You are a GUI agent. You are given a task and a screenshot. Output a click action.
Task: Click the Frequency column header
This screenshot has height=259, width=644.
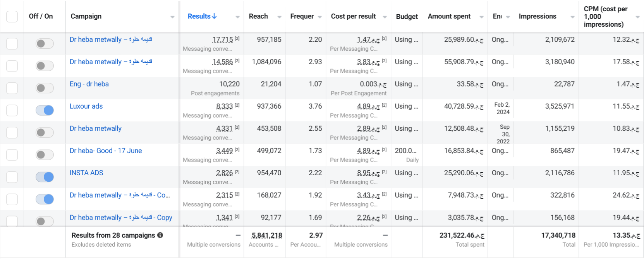click(302, 16)
